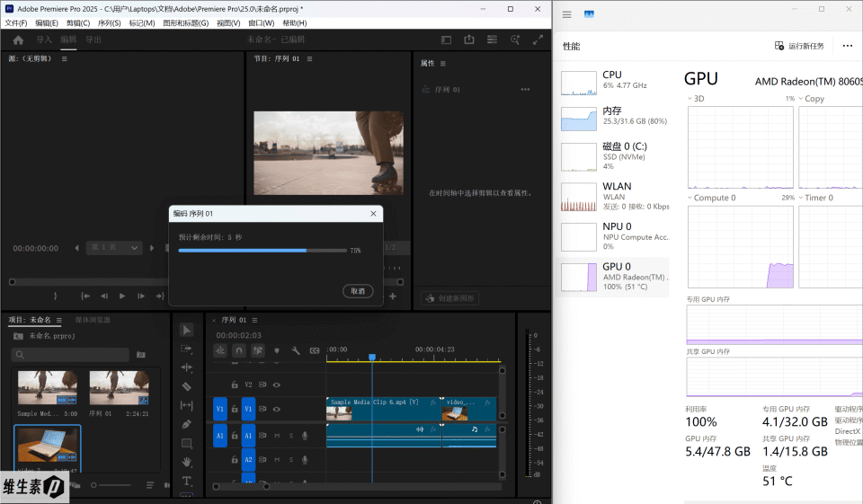
Task: Toggle snap in timeline (magnet icon)
Action: (239, 350)
